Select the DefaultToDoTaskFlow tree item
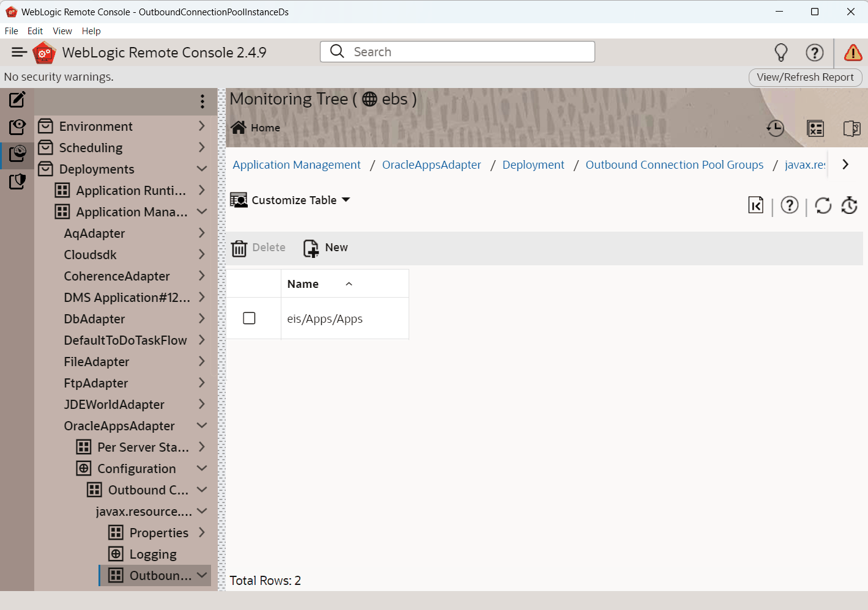 point(125,340)
